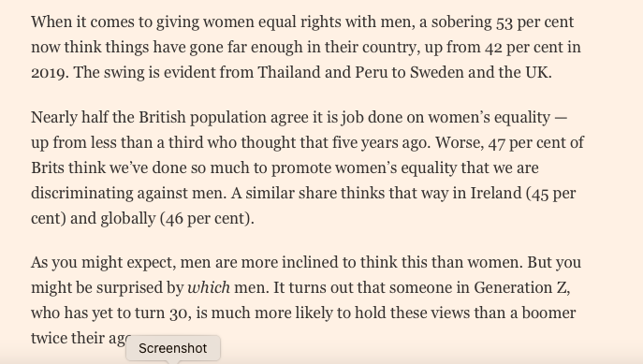
Task: Click the number "53" in first line
Action: (x=504, y=22)
